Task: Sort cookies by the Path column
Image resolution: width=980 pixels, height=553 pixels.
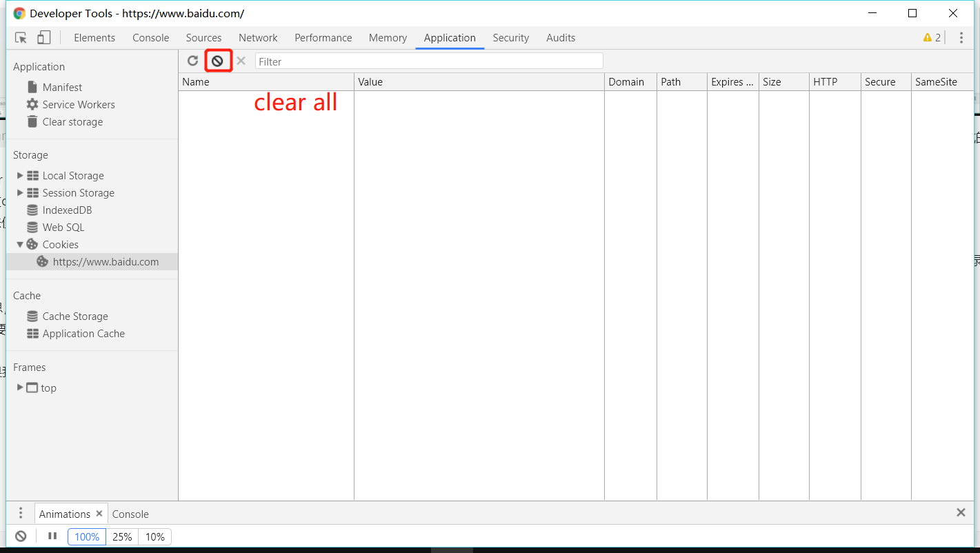Action: 682,82
